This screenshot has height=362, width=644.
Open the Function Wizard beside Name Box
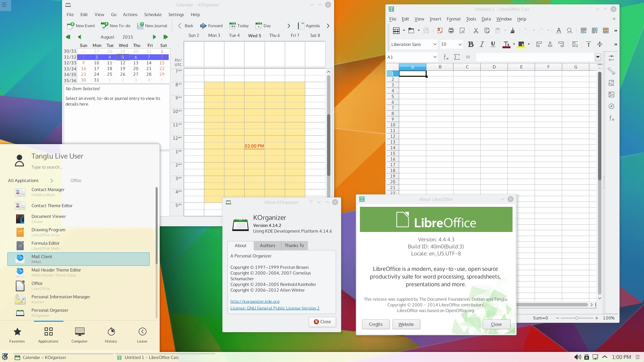click(x=446, y=57)
